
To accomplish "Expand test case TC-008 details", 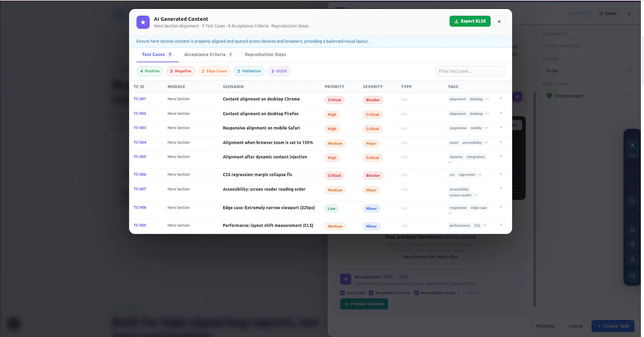I will pyautogui.click(x=501, y=207).
